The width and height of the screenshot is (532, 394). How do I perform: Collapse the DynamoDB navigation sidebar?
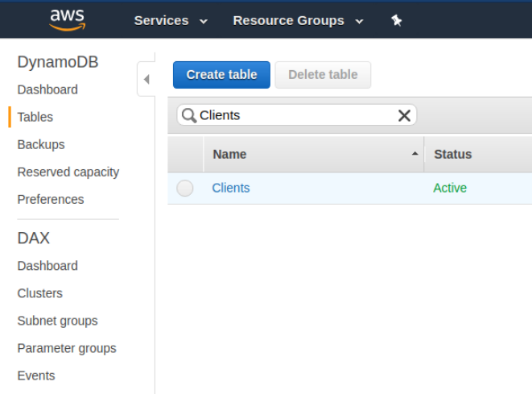[146, 80]
